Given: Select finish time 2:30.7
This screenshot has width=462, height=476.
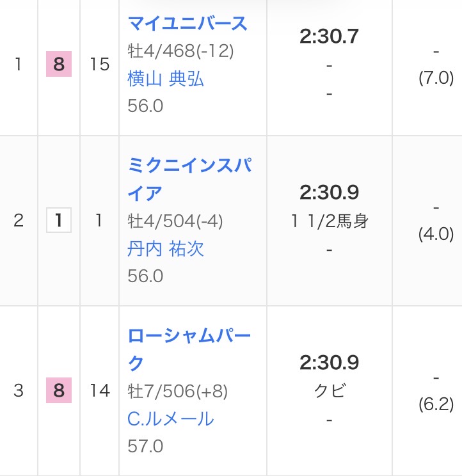Looking at the screenshot, I should coord(329,36).
